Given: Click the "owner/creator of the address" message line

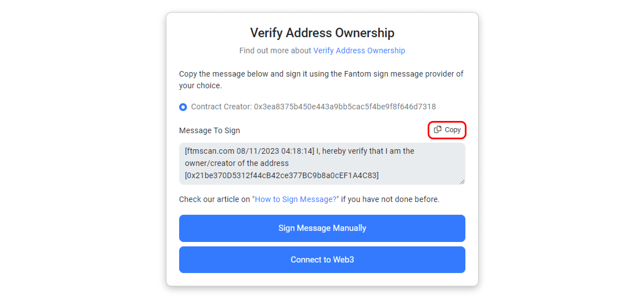Looking at the screenshot, I should [x=237, y=163].
